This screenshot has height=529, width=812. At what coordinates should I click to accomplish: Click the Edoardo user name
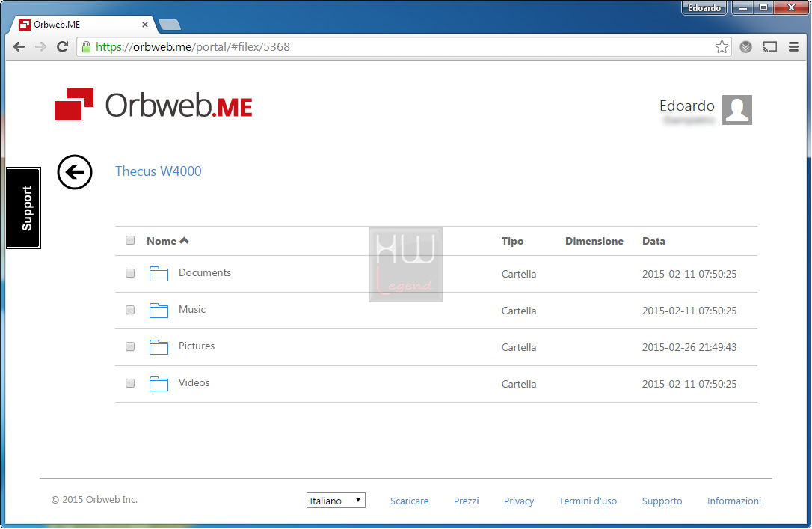[x=686, y=106]
